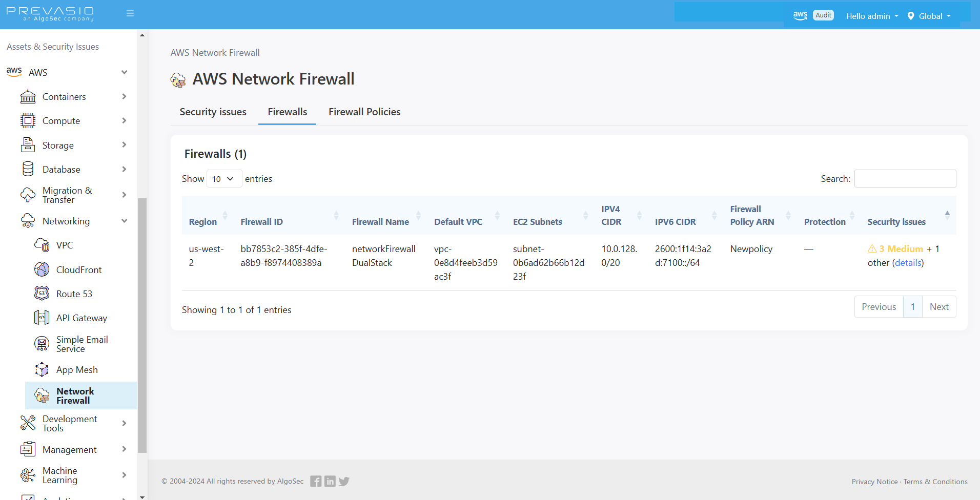Sort table by Security issues column
980x500 pixels.
[908, 216]
